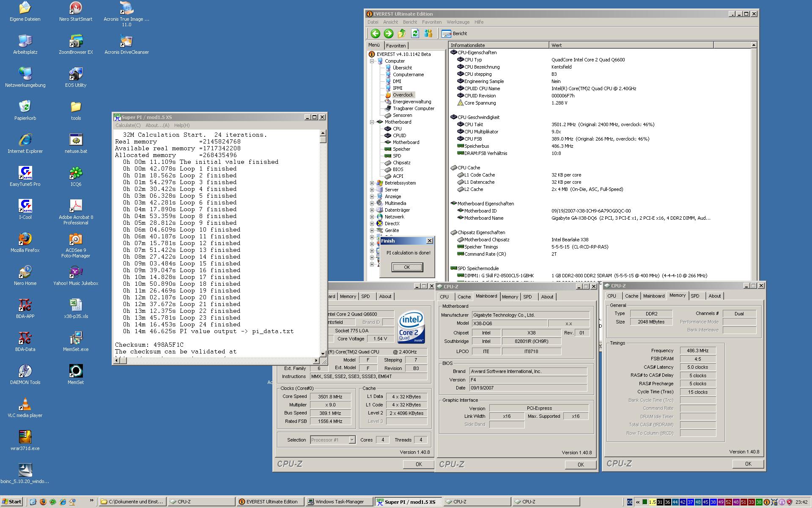Expand the Anzeige tree node
Viewport: 812px width, 508px height.
pos(372,196)
